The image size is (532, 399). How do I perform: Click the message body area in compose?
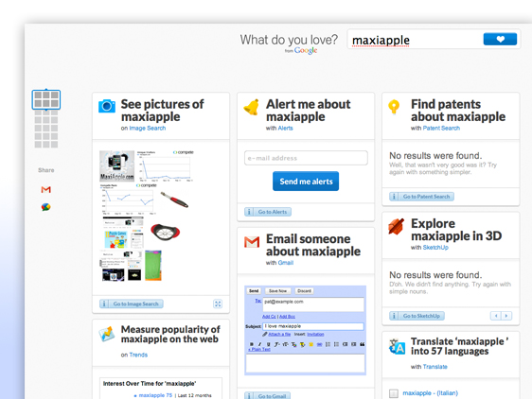(305, 363)
